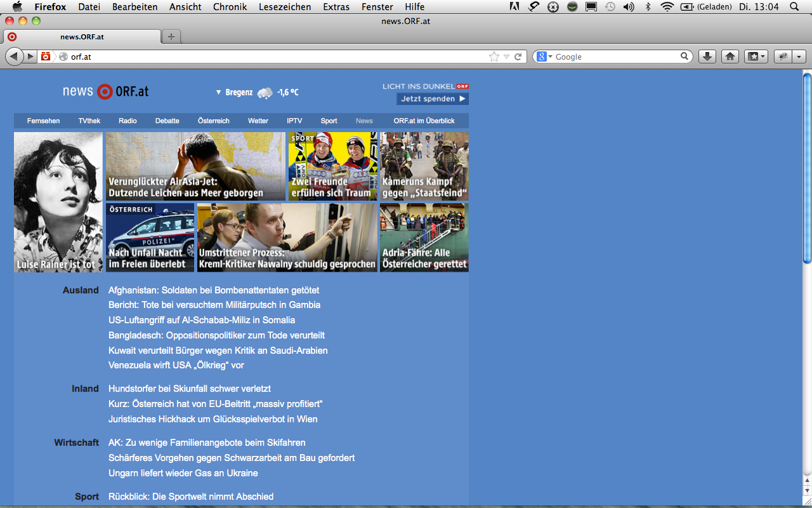
Task: Open the Wetter navigation link
Action: pos(258,121)
